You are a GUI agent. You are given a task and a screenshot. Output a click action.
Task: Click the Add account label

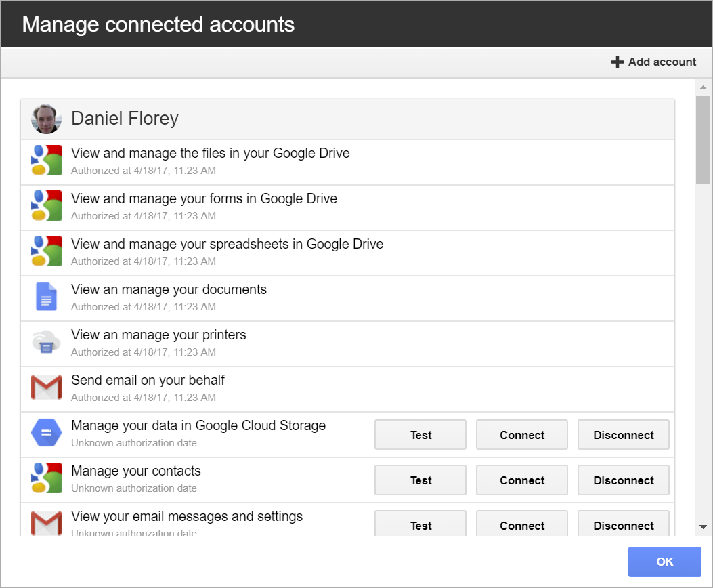tap(662, 62)
